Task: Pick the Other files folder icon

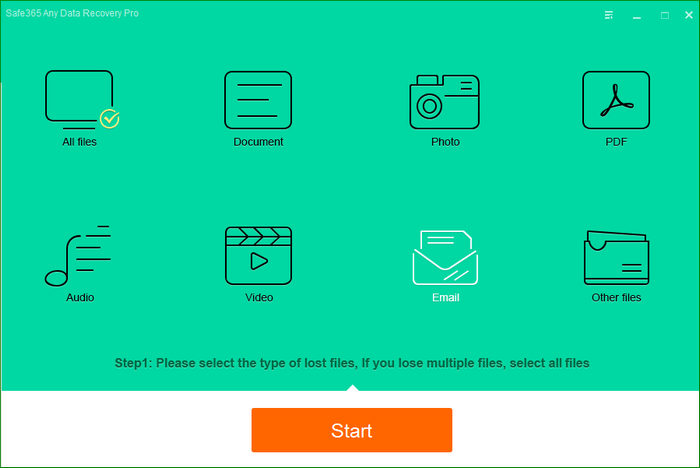Action: click(x=616, y=256)
